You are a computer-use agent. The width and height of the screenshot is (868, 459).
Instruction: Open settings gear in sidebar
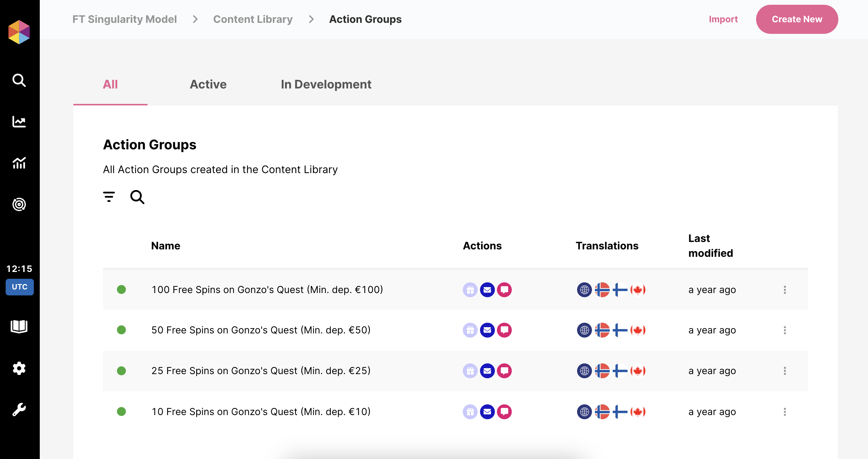pos(19,368)
